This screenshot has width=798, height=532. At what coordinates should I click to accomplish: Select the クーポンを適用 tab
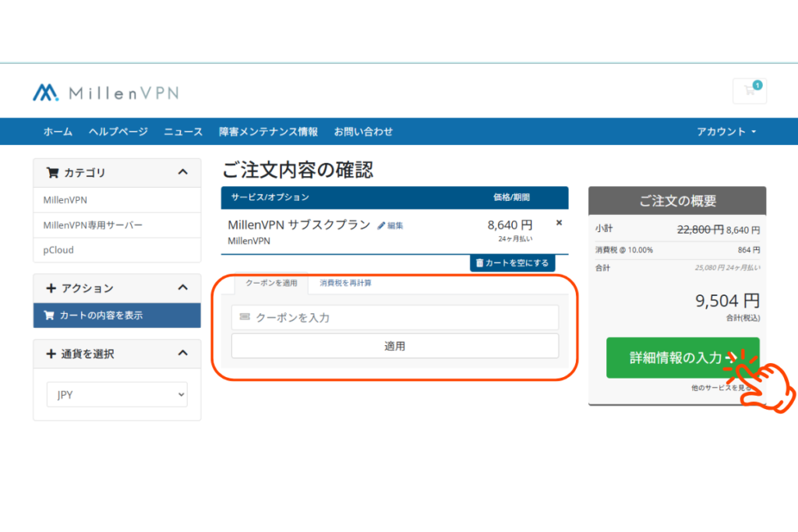[271, 284]
